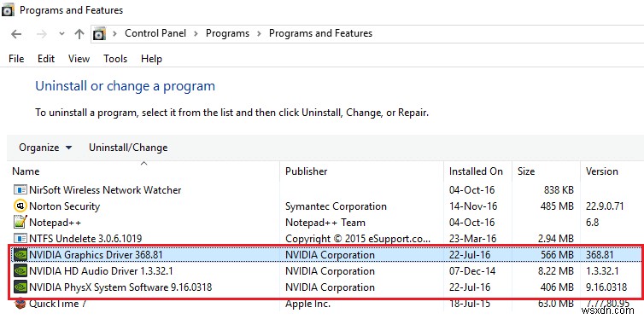Sort by the Installed On column
This screenshot has height=319, width=644.
pyautogui.click(x=476, y=171)
